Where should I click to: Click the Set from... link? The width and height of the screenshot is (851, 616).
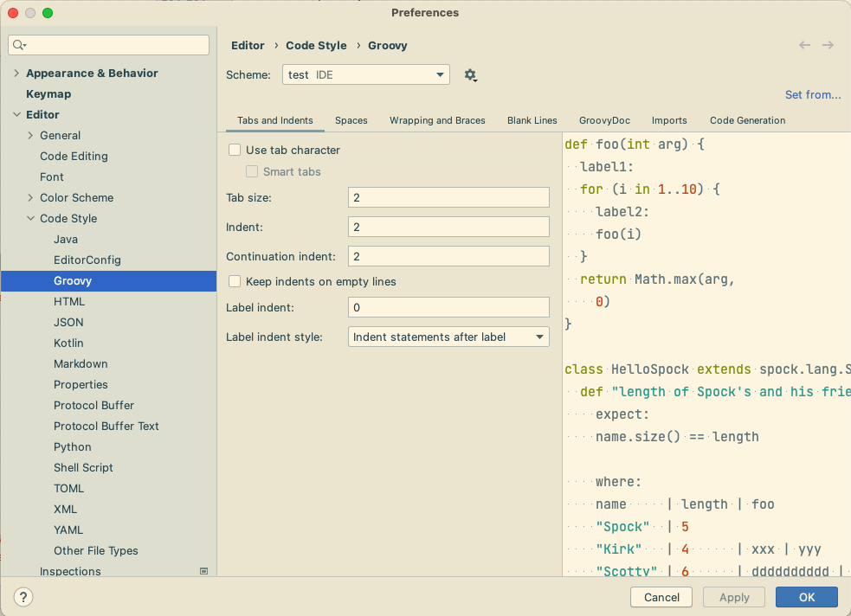click(812, 95)
